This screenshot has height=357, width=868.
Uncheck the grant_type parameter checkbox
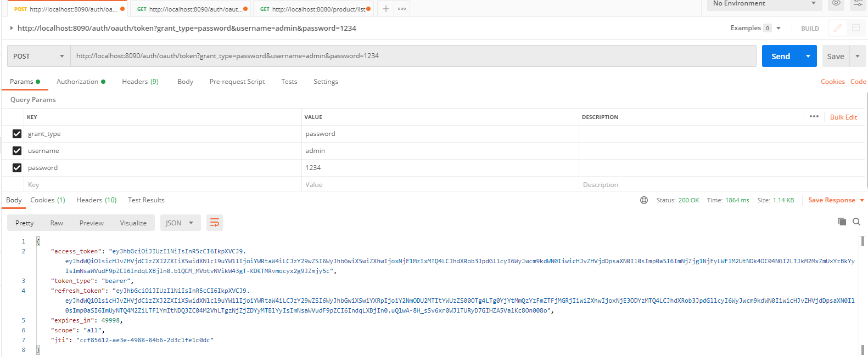point(17,134)
